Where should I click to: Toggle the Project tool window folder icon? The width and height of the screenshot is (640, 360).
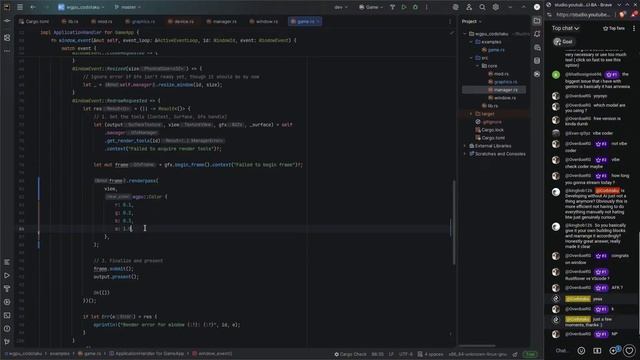pos(537,21)
